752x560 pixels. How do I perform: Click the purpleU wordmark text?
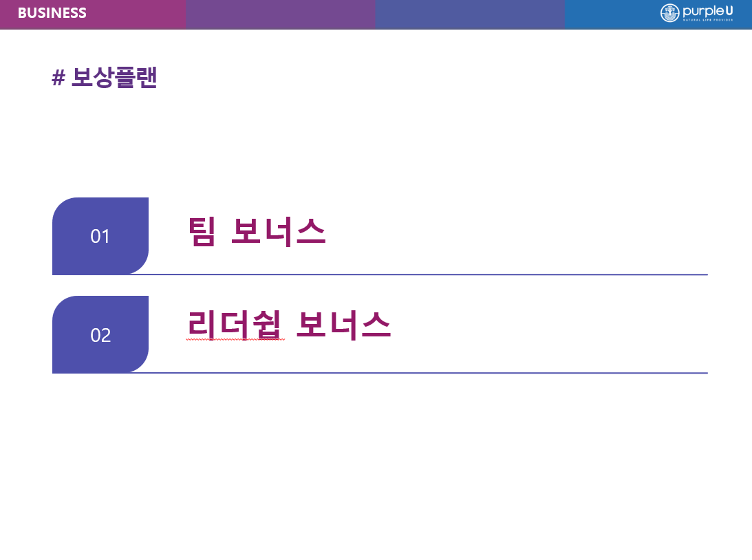[708, 10]
